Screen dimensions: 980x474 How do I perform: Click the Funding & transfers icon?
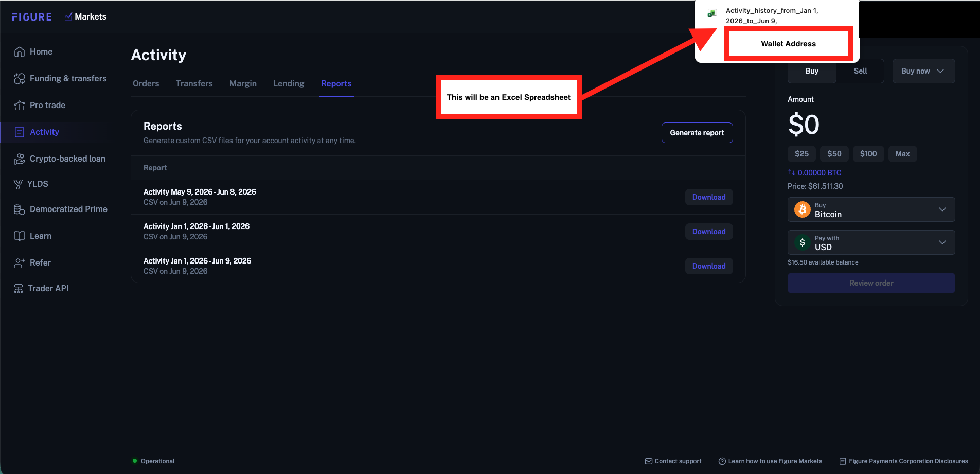click(x=20, y=79)
